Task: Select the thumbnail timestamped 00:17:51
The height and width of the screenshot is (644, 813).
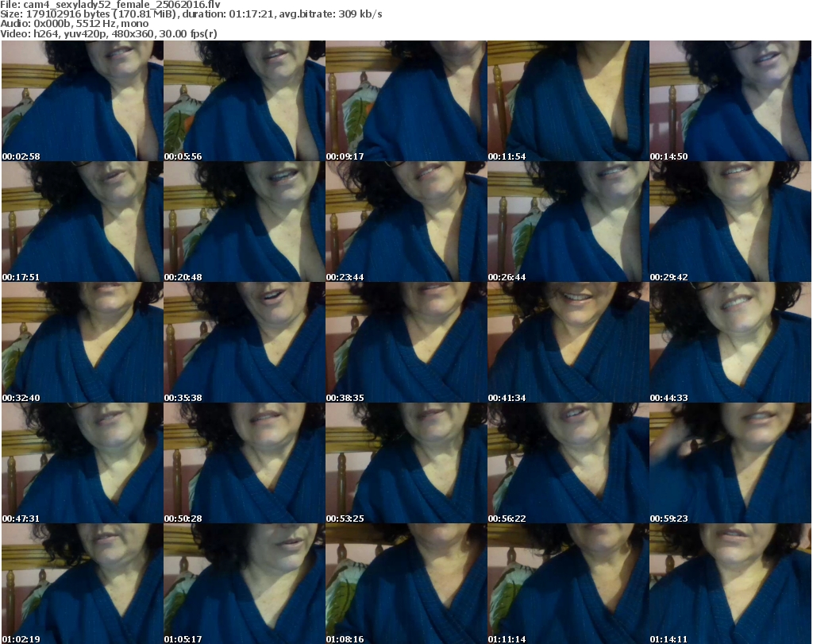Action: (x=83, y=222)
